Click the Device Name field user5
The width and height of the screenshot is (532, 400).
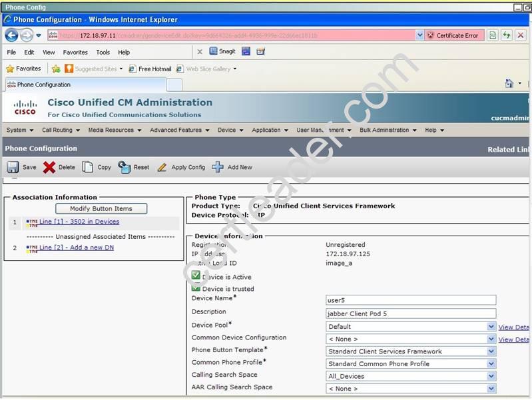[411, 300]
